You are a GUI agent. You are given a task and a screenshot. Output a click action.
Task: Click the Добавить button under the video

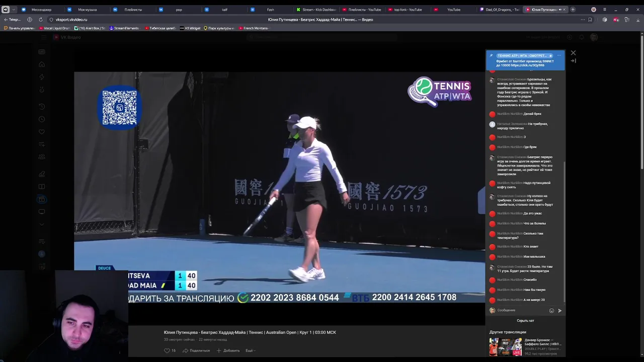(228, 350)
